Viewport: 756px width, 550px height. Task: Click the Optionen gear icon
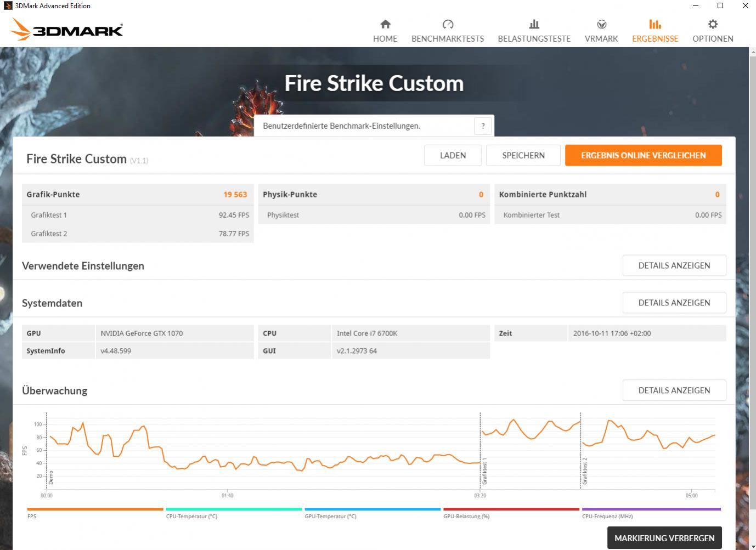point(713,24)
